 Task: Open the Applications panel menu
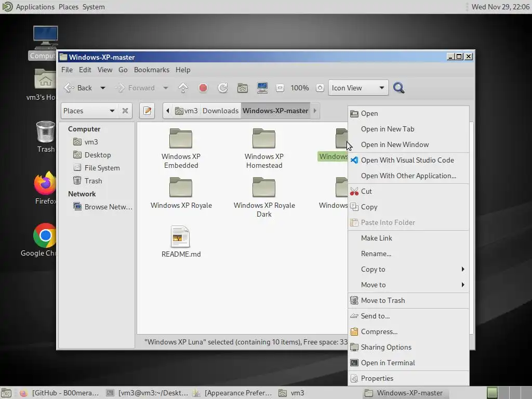point(35,7)
